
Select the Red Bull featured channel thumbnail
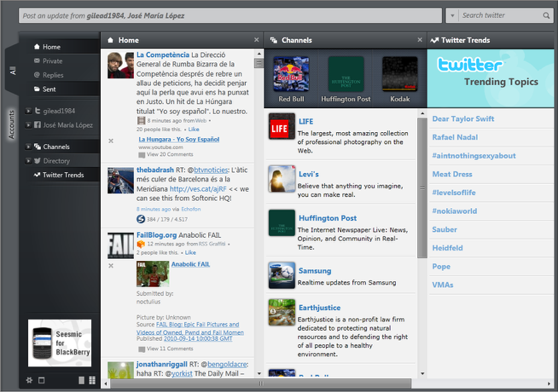point(291,74)
